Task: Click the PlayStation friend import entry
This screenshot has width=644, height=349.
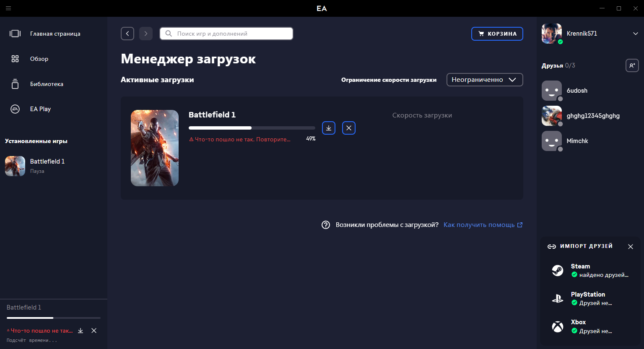Action: pos(590,299)
